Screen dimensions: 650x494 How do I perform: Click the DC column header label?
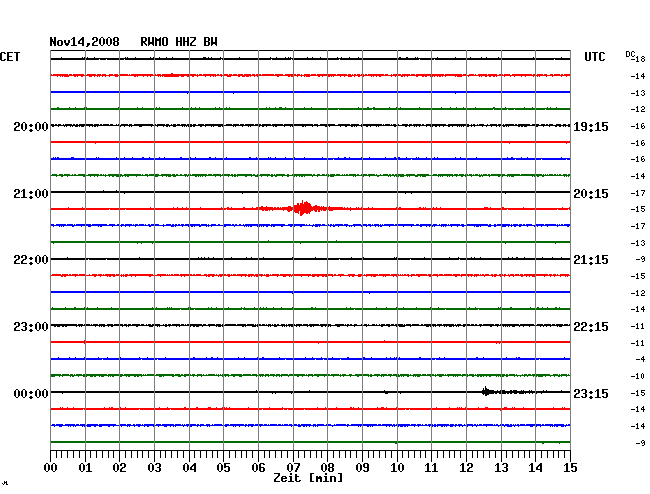(x=630, y=54)
